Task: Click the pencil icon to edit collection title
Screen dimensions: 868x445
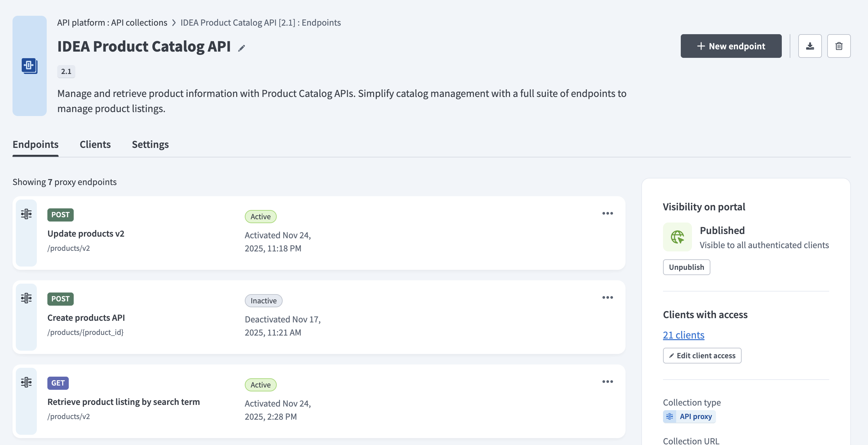Action: point(241,48)
